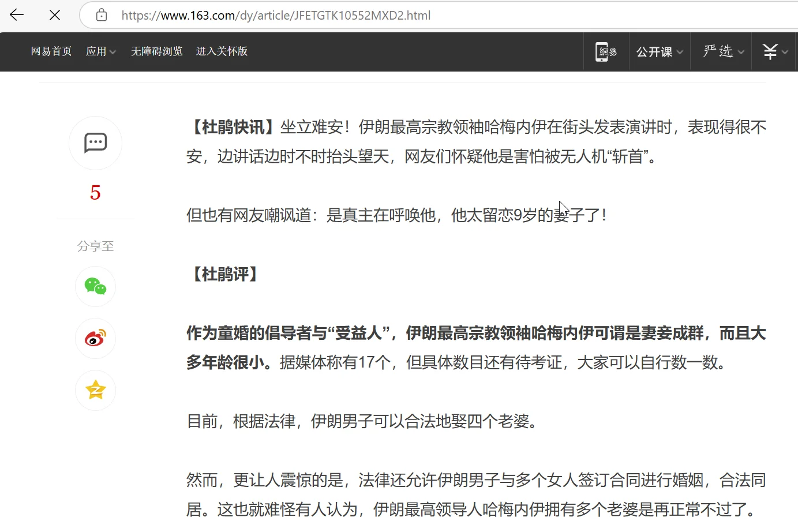Viewport: 798px width, 532px height.
Task: Click the 【杜鹃评】 section heading
Action: tap(225, 274)
